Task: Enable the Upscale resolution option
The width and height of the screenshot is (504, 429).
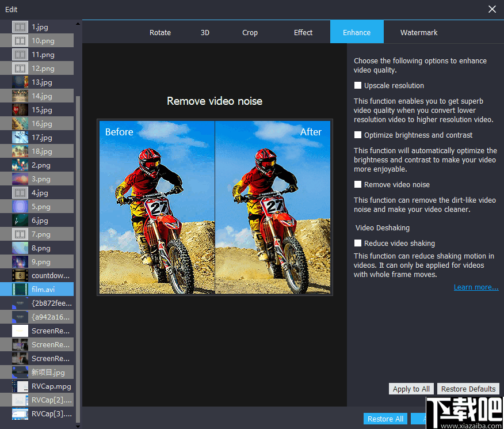Action: point(357,84)
